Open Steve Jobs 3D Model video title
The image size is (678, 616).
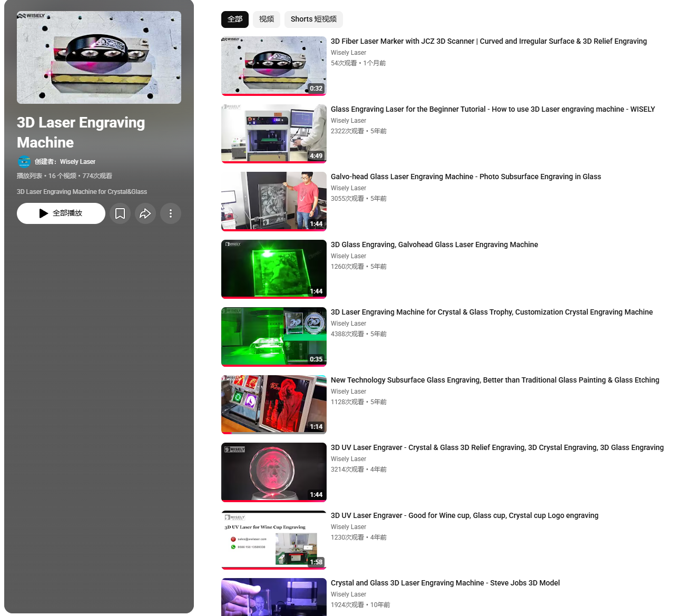[445, 583]
